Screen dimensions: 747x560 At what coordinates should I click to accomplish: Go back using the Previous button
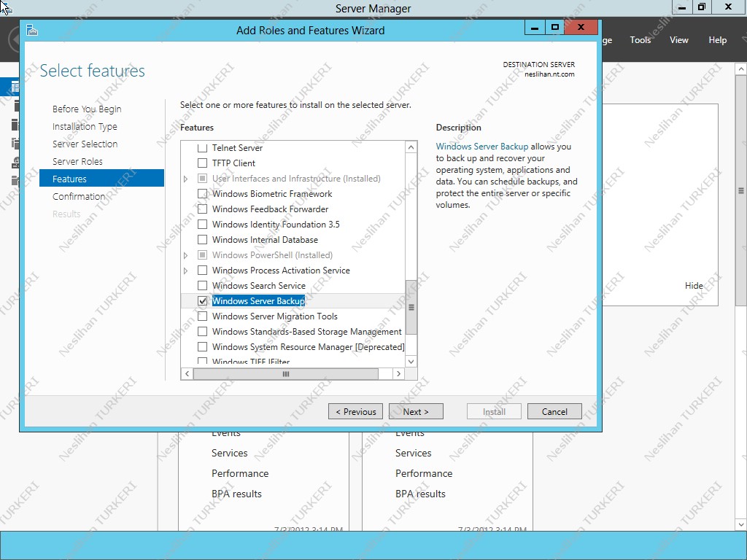[355, 411]
